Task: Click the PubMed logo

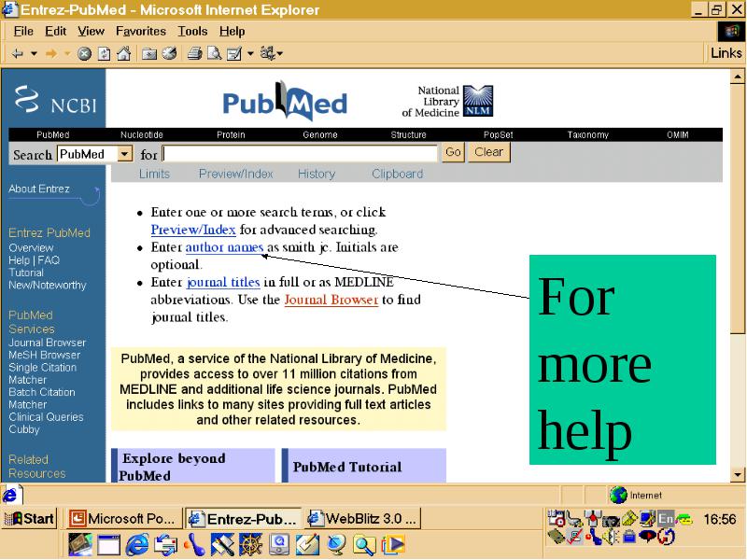Action: point(285,101)
